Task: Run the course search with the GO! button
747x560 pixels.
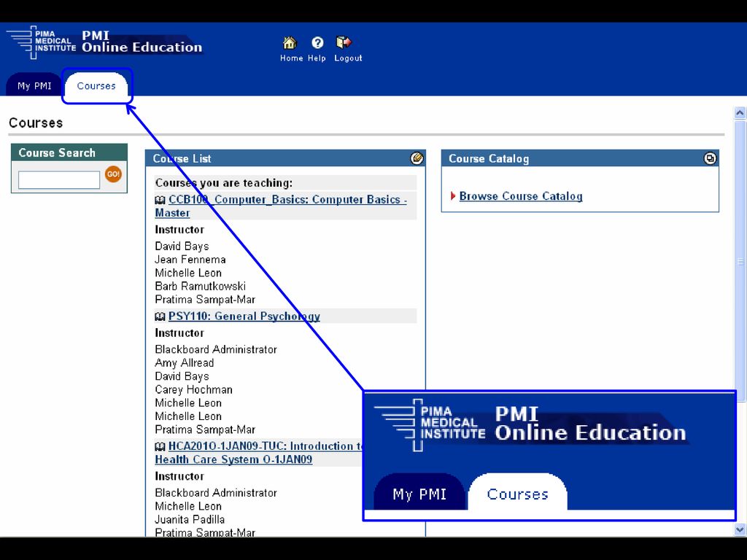Action: pos(113,174)
